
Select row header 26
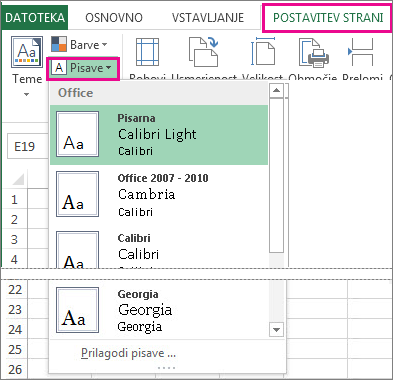(15, 369)
